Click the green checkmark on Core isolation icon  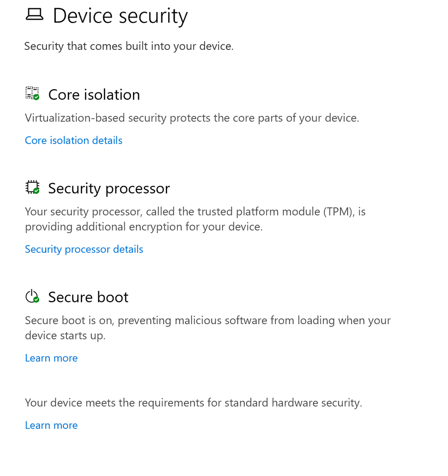[x=36, y=97]
